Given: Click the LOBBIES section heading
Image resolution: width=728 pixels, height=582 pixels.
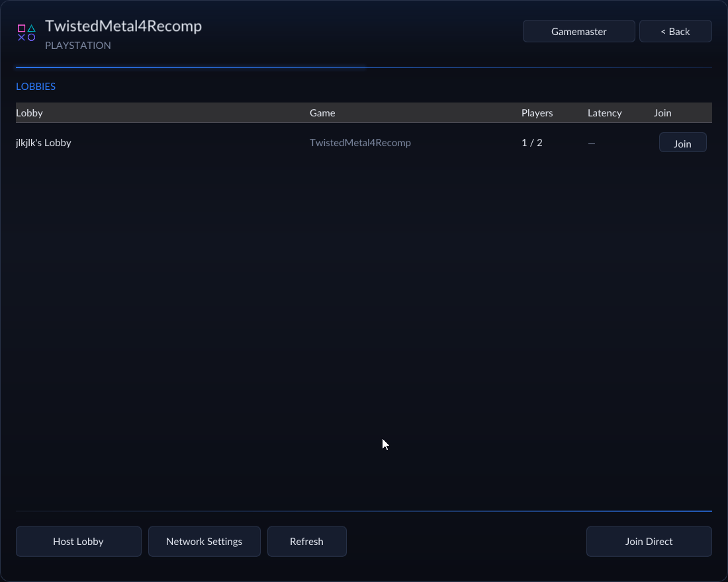Looking at the screenshot, I should click(x=36, y=87).
